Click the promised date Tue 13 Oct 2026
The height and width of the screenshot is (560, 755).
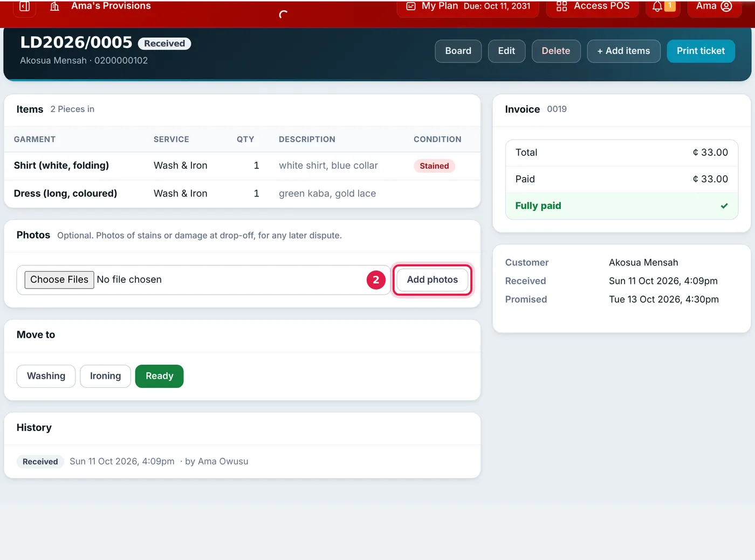click(x=664, y=299)
